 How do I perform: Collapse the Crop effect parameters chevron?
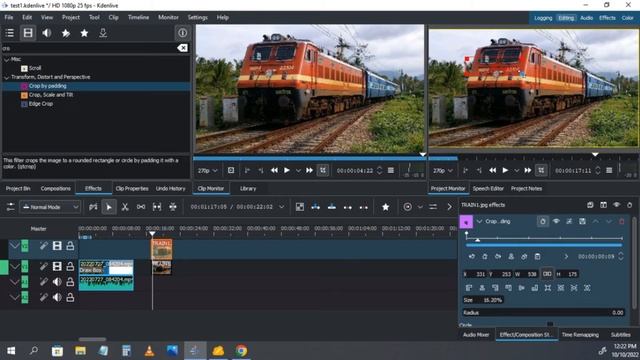point(479,222)
